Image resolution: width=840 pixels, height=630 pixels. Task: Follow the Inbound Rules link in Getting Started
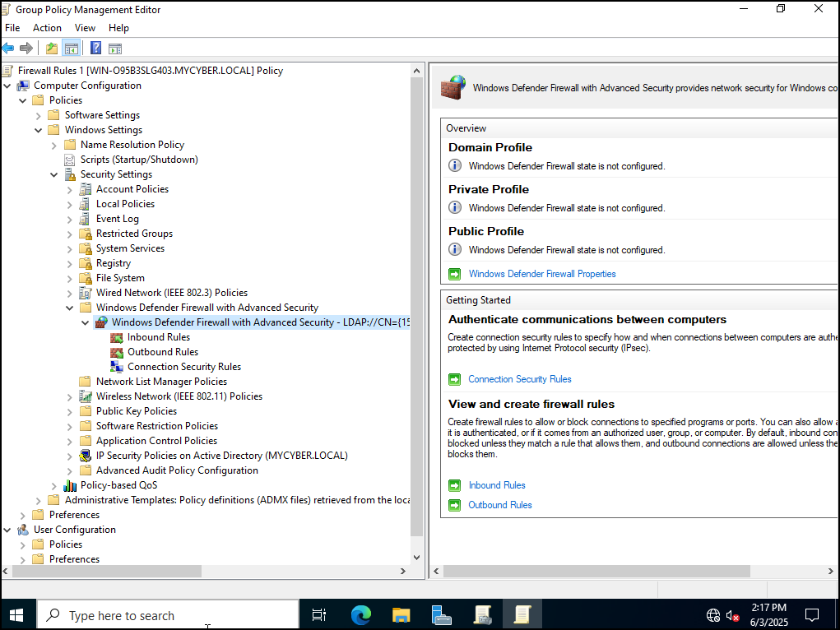click(x=497, y=485)
